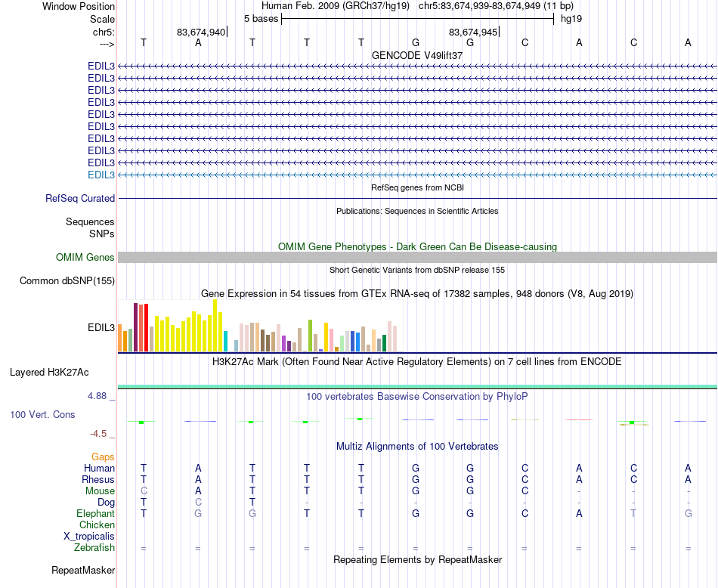
Task: Click the ---> strand direction arrow label
Action: click(107, 44)
